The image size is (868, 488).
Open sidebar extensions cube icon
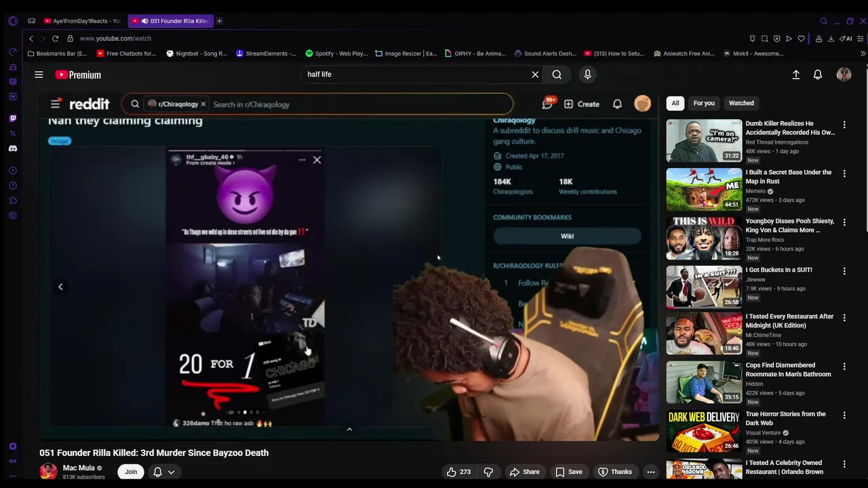(13, 201)
